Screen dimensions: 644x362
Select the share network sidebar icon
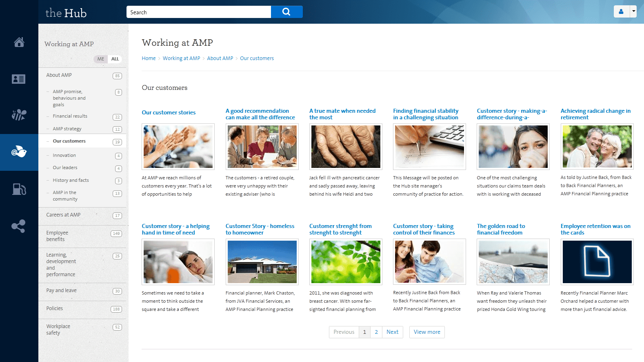click(19, 226)
